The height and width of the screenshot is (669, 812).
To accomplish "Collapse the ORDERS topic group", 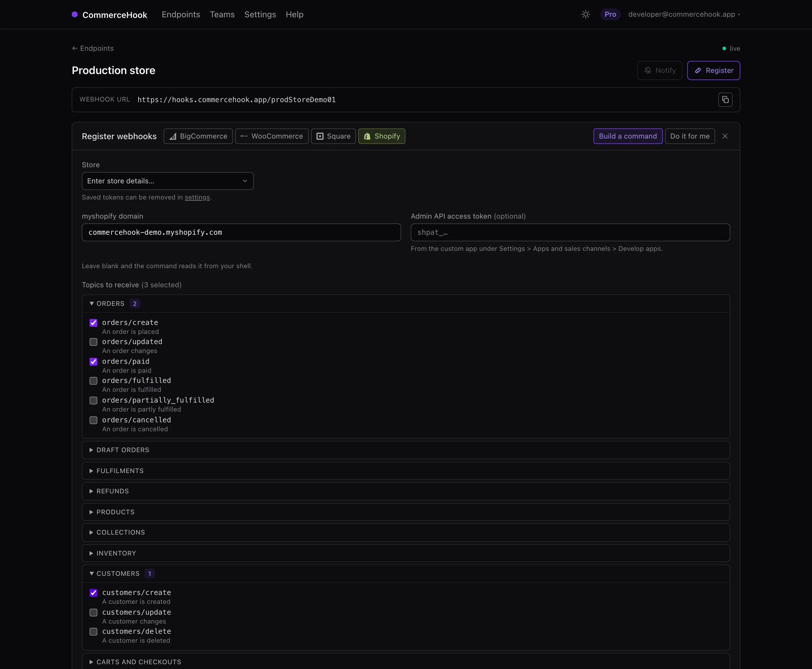I will coord(406,304).
